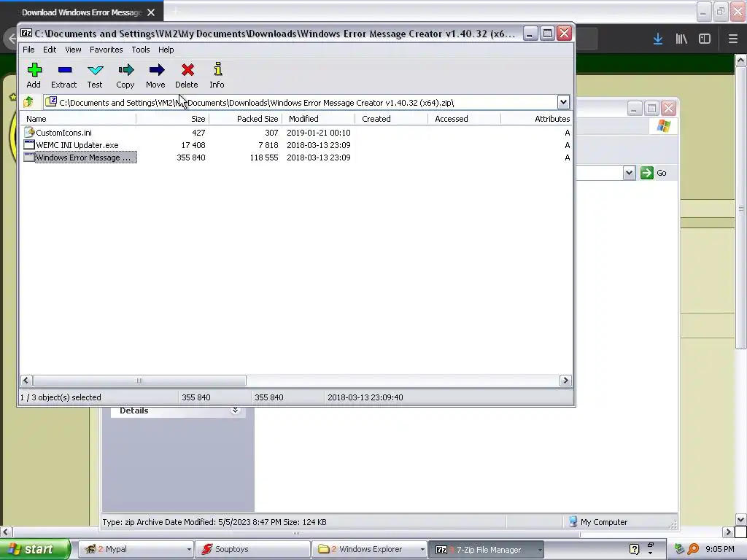Click orange magnifier tray icon
The width and height of the screenshot is (747, 560).
pos(693,550)
